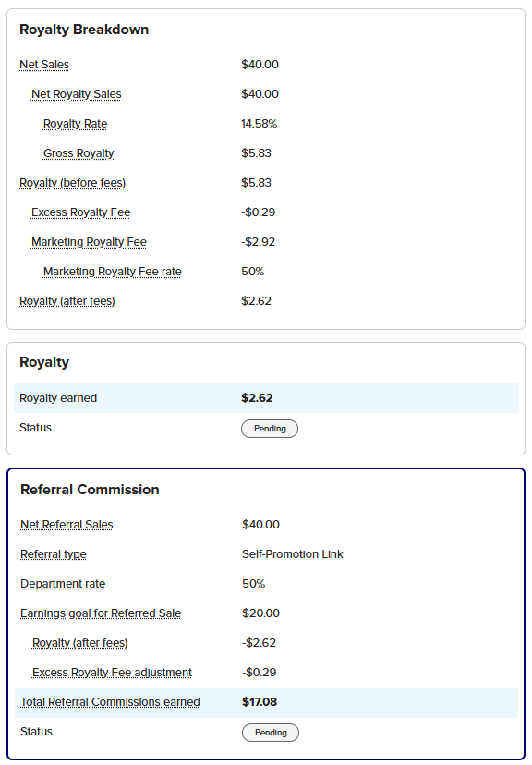This screenshot has width=532, height=765.
Task: Click Earnings goal for Referred Sale
Action: pyautogui.click(x=101, y=613)
